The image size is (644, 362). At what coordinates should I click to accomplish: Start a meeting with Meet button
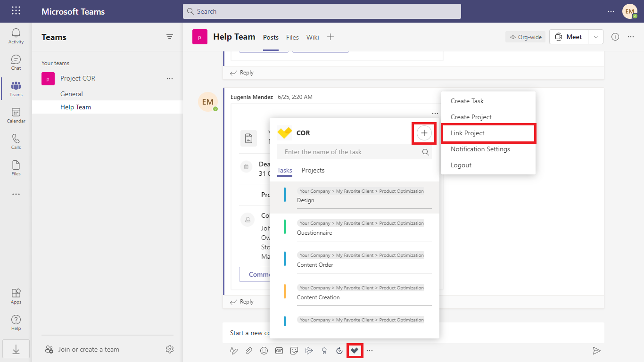(x=569, y=37)
